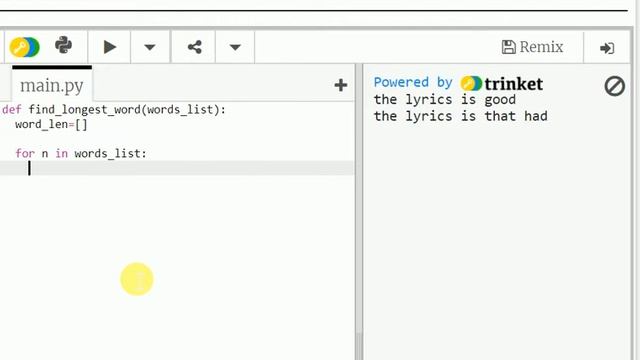
Task: Click the Remix button
Action: tap(532, 47)
